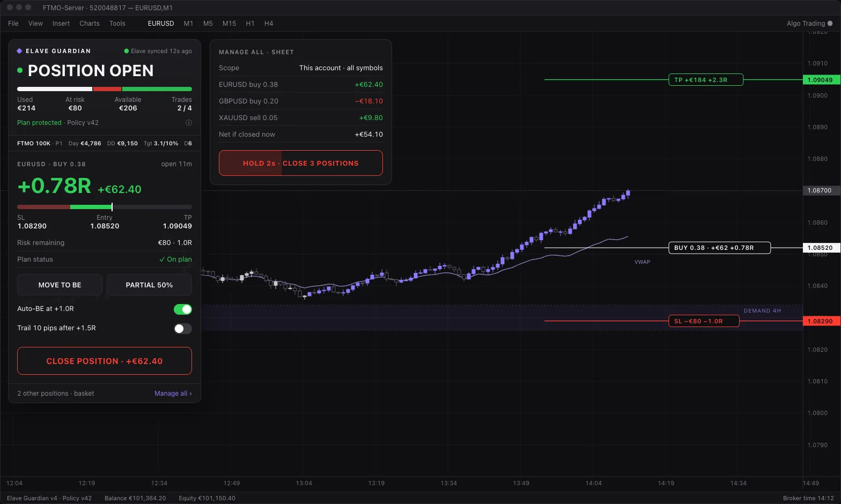Viewport: 841px width, 504px height.
Task: Open the Plan protected info icon
Action: pos(189,123)
